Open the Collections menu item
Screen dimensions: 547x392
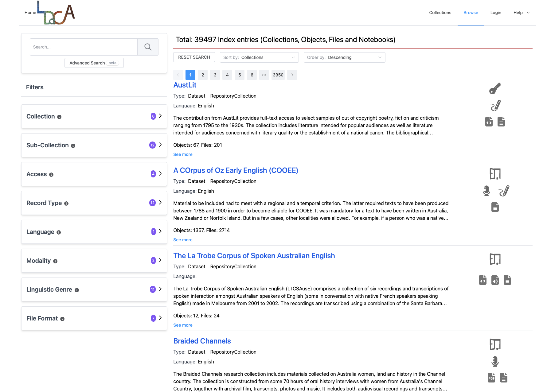click(x=440, y=13)
